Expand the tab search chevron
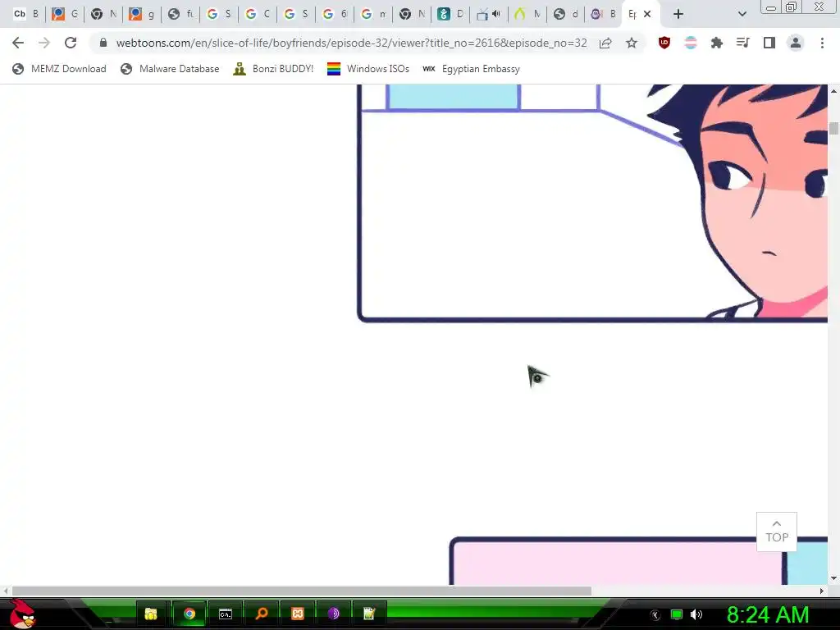 (x=742, y=14)
